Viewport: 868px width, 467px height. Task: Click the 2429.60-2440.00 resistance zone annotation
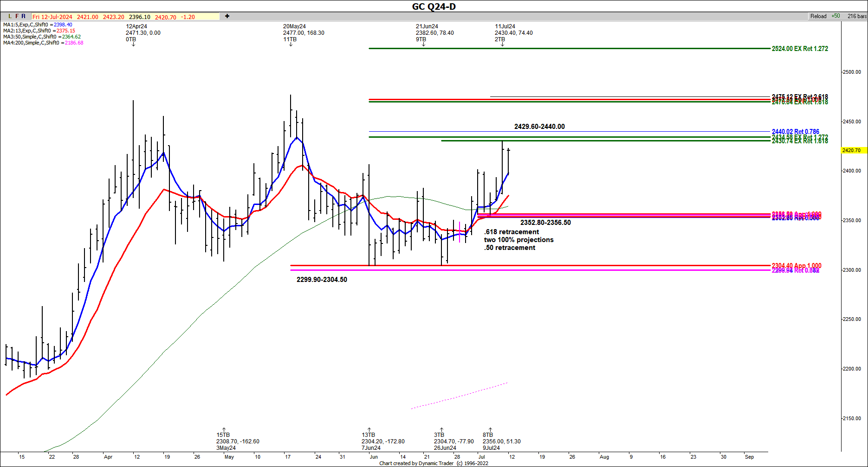point(539,127)
